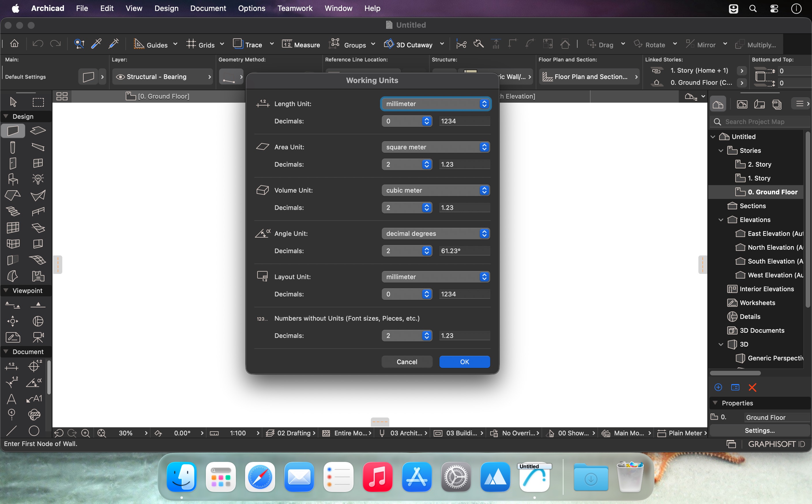Select the Dimension tool in Document toolbox
Viewport: 812px width, 504px height.
[12, 366]
